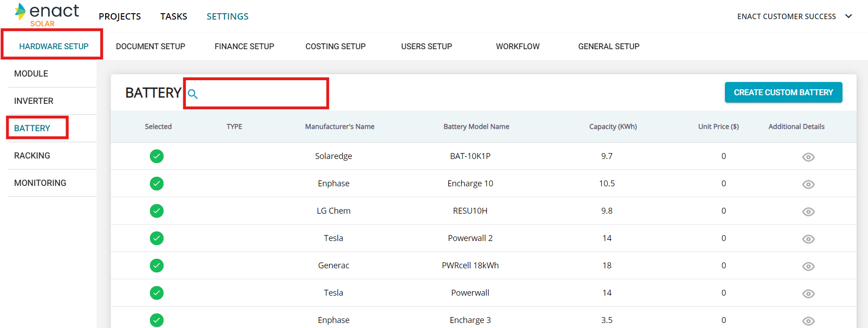View additional details for Tesla Powerwall 14 kWh
868x328 pixels.
pos(808,293)
